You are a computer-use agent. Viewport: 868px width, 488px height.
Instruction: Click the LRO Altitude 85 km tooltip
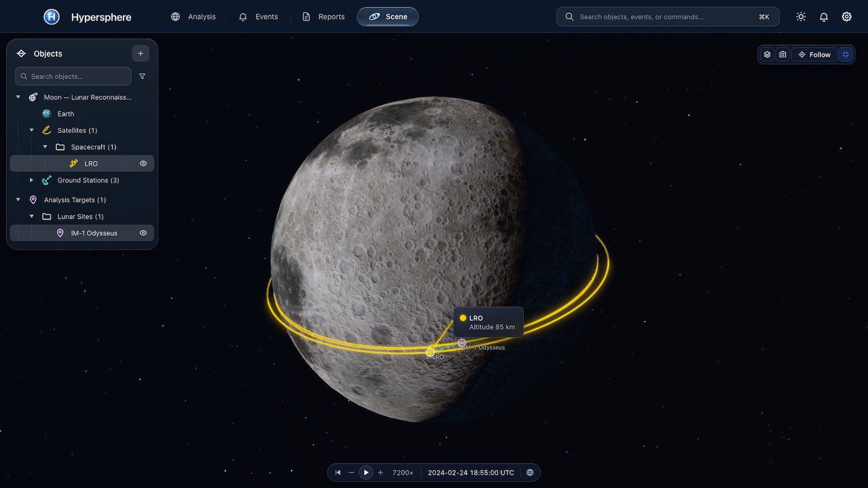click(x=489, y=322)
